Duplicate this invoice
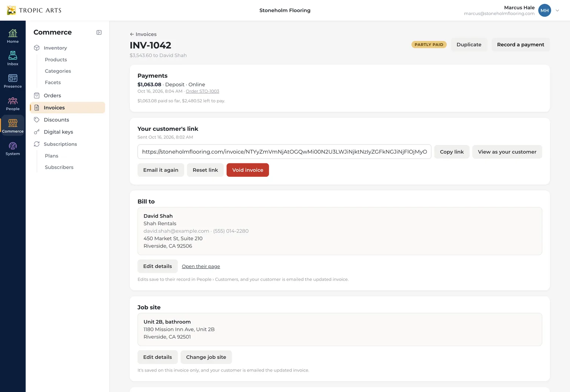Viewport: 570px width, 392px height. (469, 45)
